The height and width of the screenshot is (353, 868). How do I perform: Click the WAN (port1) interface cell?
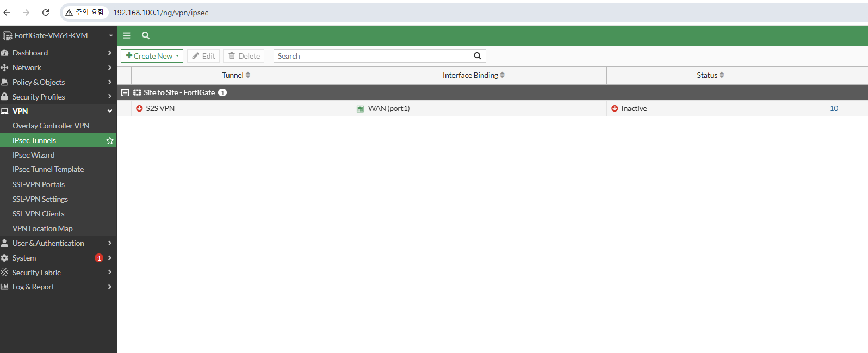point(479,108)
